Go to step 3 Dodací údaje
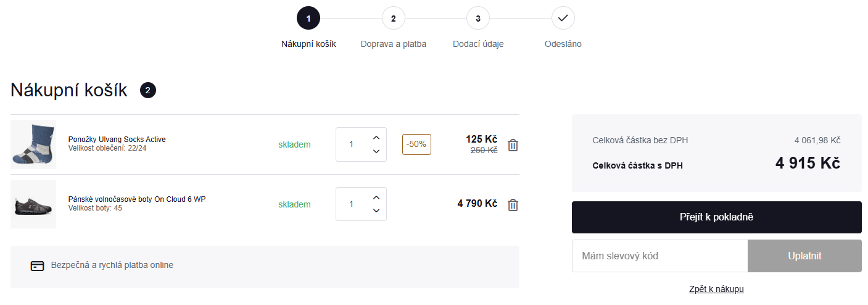Viewport: 868px width, 305px height. point(478,18)
